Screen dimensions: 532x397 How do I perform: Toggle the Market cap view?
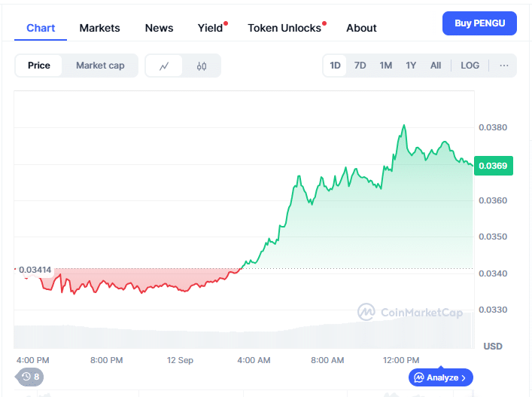[x=100, y=66]
